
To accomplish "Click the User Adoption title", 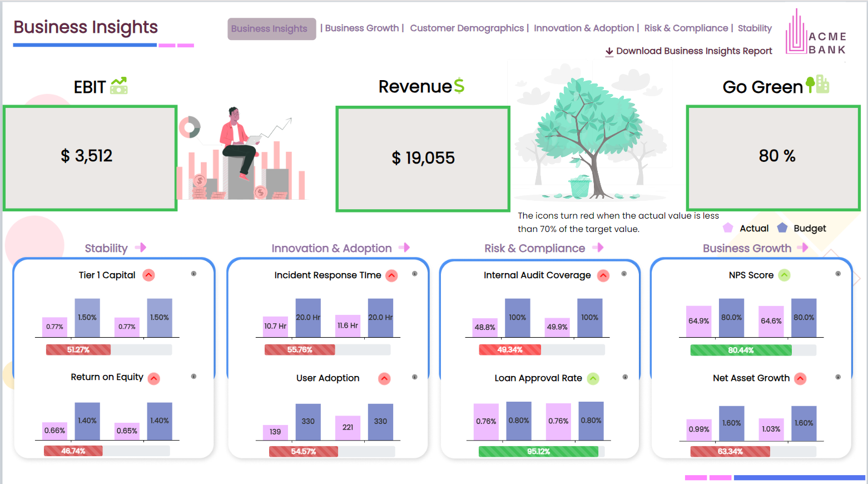I will click(328, 378).
